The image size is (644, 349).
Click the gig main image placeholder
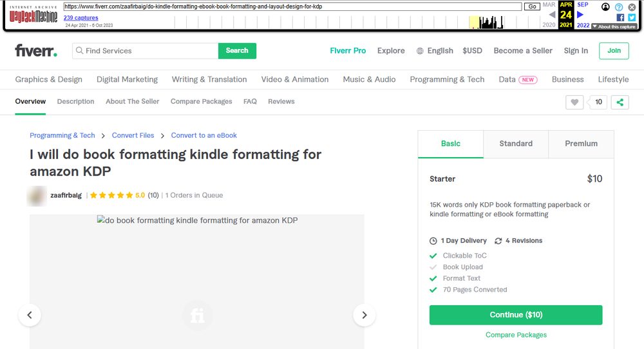[196, 281]
